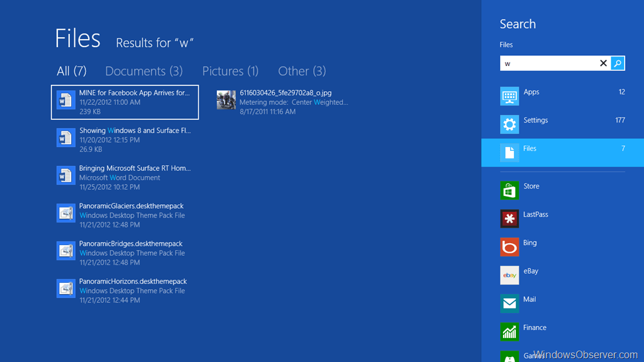Image resolution: width=644 pixels, height=362 pixels.
Task: Choose the Finance app icon
Action: [509, 332]
